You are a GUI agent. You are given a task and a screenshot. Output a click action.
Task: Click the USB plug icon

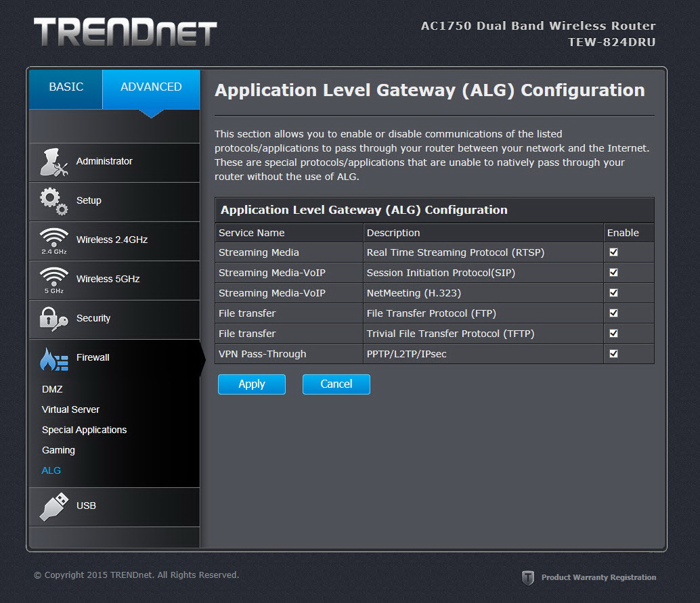pos(54,507)
